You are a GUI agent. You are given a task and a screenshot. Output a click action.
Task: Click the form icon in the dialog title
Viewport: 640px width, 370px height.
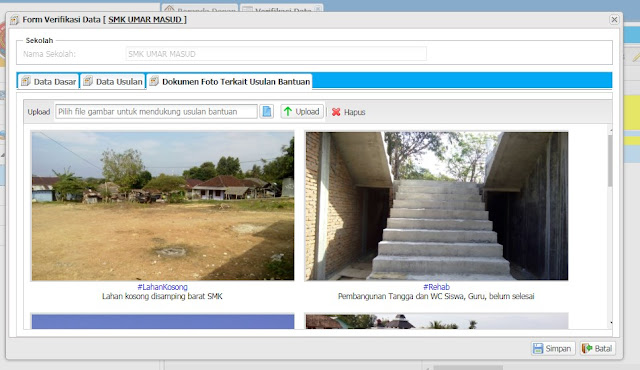click(x=14, y=20)
